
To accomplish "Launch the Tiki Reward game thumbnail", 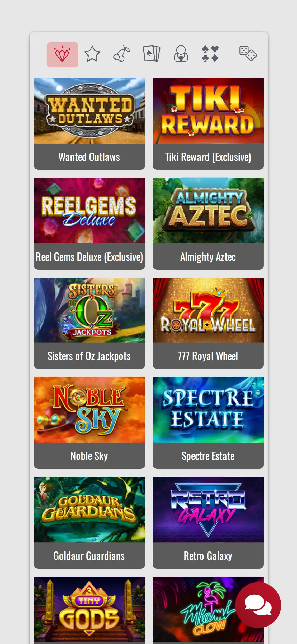I will 208,111.
